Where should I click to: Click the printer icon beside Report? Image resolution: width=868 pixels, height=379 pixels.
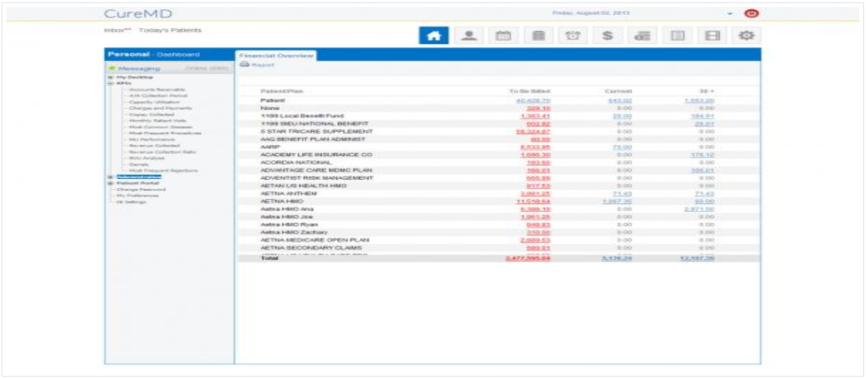click(x=244, y=65)
